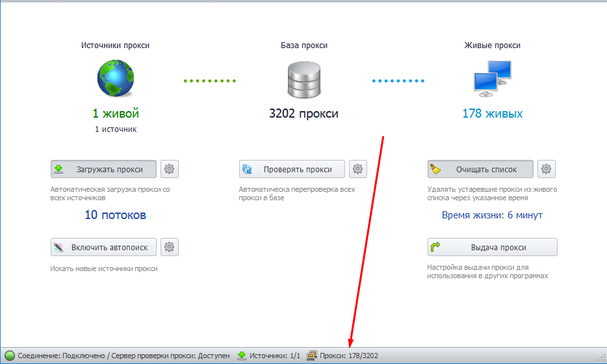Click the Включить автопоиск button
607x364 pixels.
(x=103, y=247)
